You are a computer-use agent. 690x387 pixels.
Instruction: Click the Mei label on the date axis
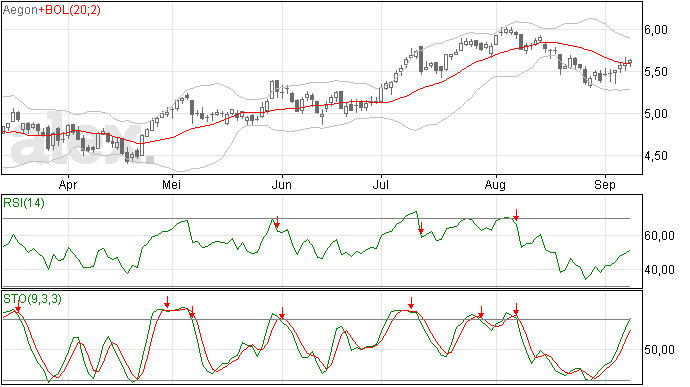click(x=171, y=185)
